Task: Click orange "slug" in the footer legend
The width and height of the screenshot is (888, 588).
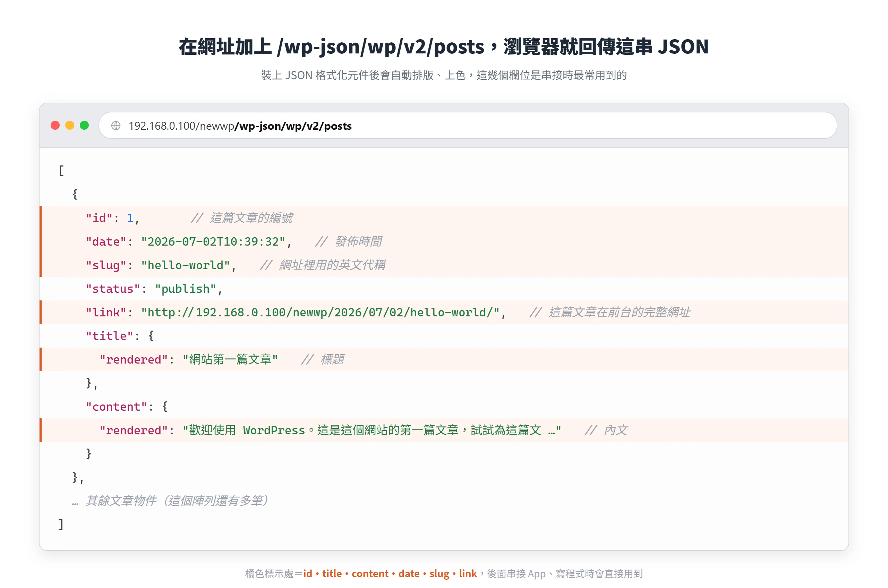Action: (439, 573)
